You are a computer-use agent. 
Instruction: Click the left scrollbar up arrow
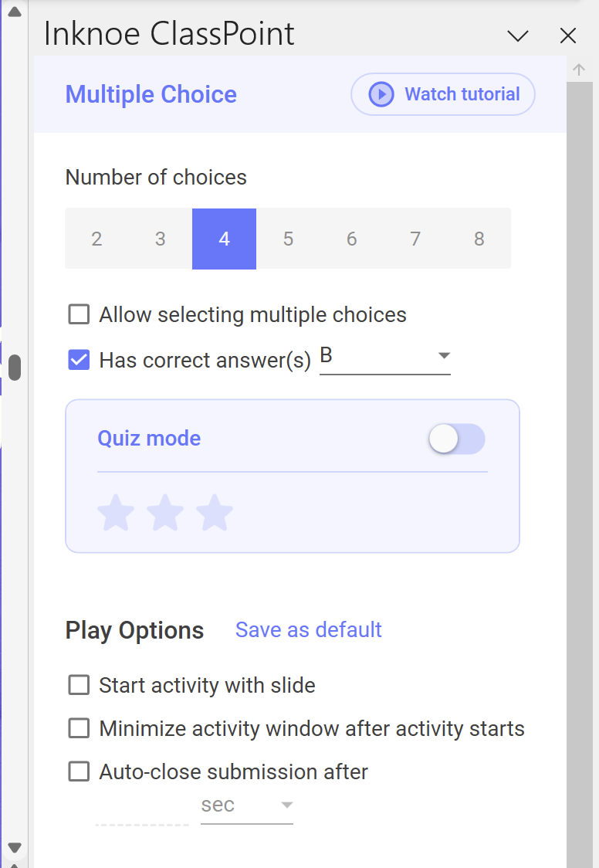coord(15,12)
